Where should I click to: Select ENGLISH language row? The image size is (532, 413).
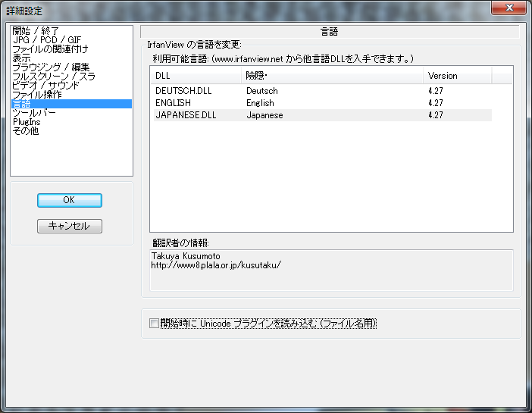(x=323, y=103)
